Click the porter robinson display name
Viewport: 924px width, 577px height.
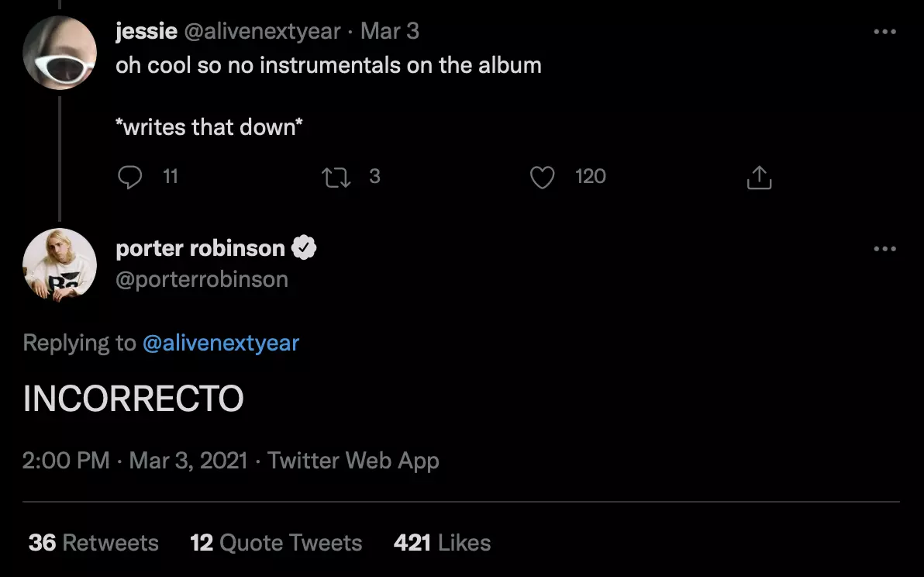[x=200, y=248]
